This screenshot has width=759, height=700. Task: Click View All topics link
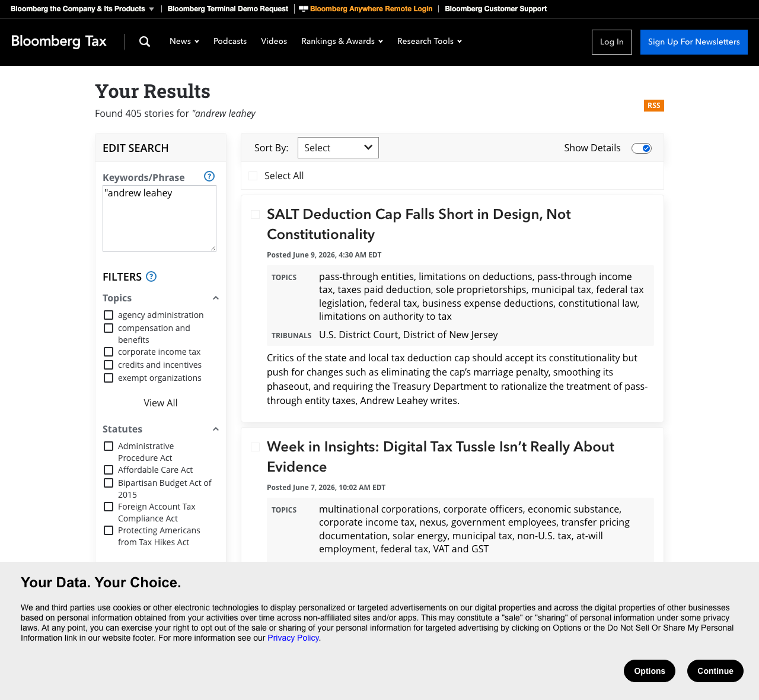(161, 403)
